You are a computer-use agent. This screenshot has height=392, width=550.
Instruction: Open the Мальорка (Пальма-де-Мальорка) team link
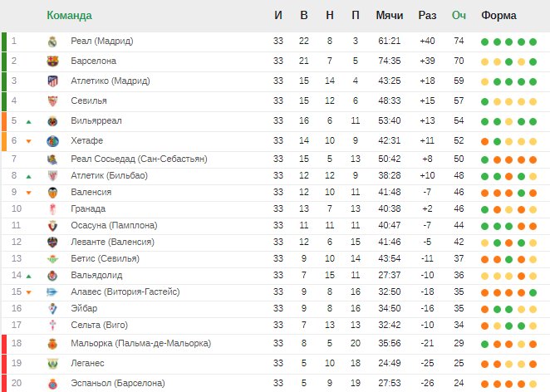[141, 343]
